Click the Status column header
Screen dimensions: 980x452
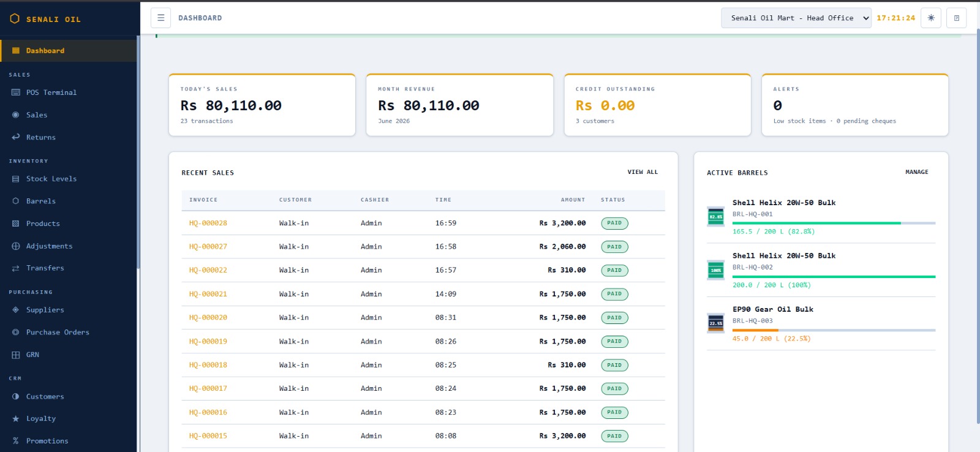pyautogui.click(x=613, y=200)
